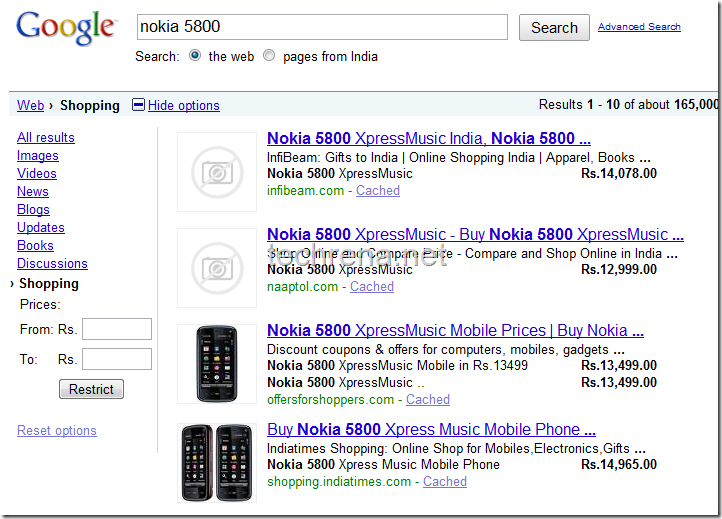Click the price Rs.12,999.00
This screenshot has width=722, height=519.
[x=619, y=269]
